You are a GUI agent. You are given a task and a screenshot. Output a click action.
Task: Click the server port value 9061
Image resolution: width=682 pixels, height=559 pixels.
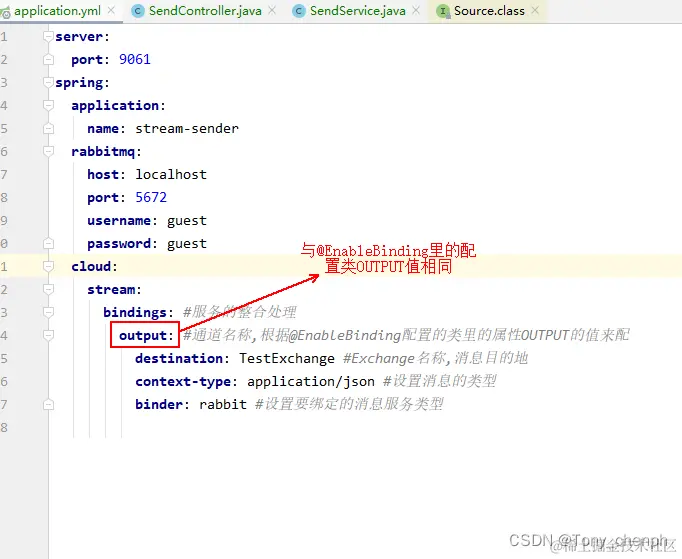click(135, 59)
